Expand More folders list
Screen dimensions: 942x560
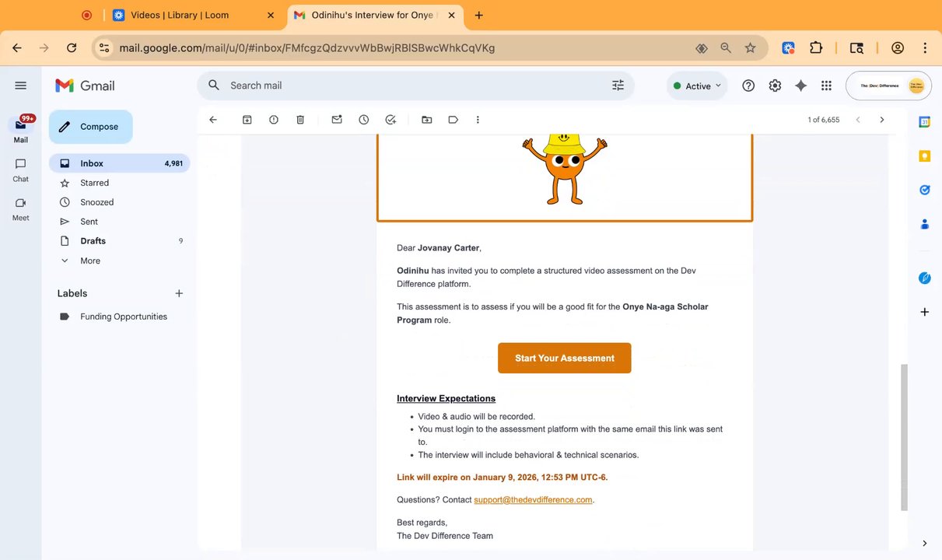120,261
